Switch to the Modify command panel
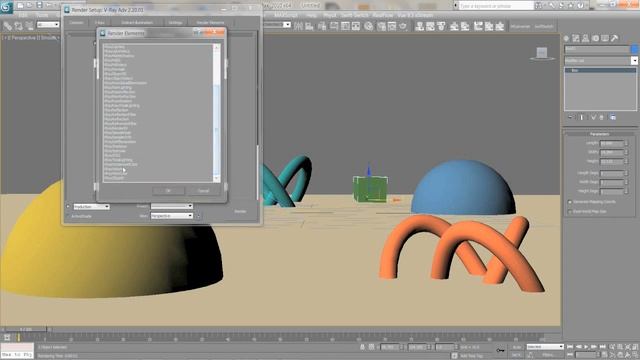Image resolution: width=640 pixels, height=360 pixels. [x=576, y=38]
